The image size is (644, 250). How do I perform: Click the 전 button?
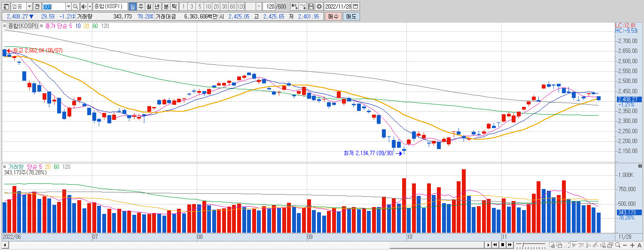37,7
